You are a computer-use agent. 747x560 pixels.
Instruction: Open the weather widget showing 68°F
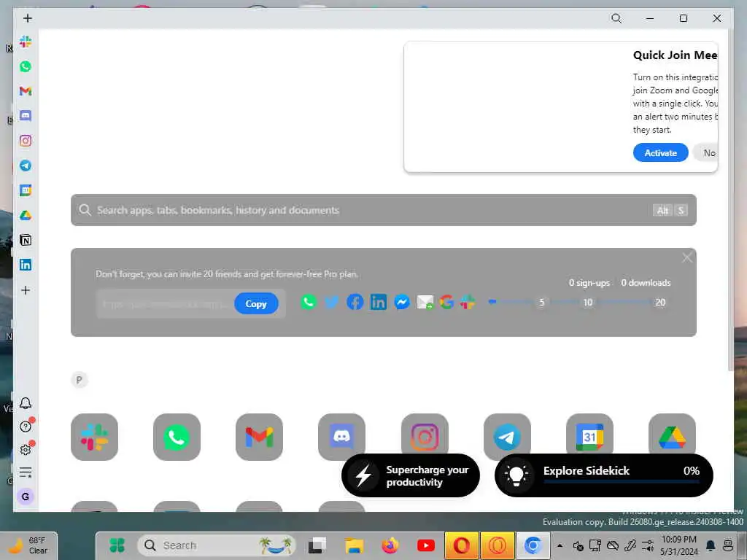28,545
